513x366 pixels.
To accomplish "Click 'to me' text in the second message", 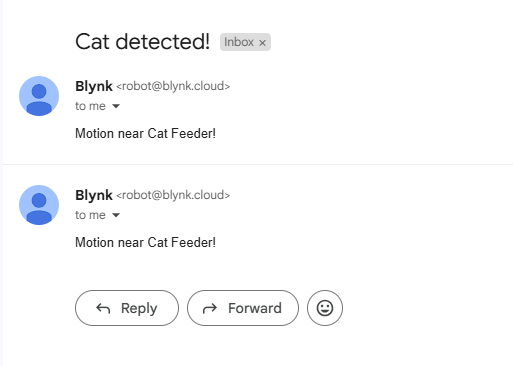I will [x=90, y=215].
